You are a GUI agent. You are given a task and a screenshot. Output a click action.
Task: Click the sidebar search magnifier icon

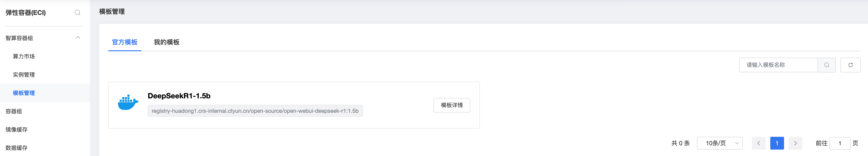click(x=78, y=12)
